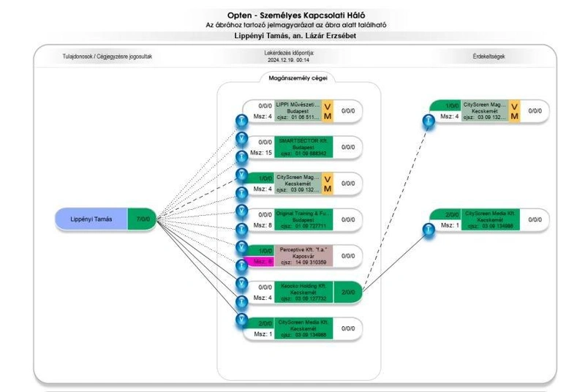Click the 2/0/0 counter on Keocko Holding node

[x=348, y=293]
